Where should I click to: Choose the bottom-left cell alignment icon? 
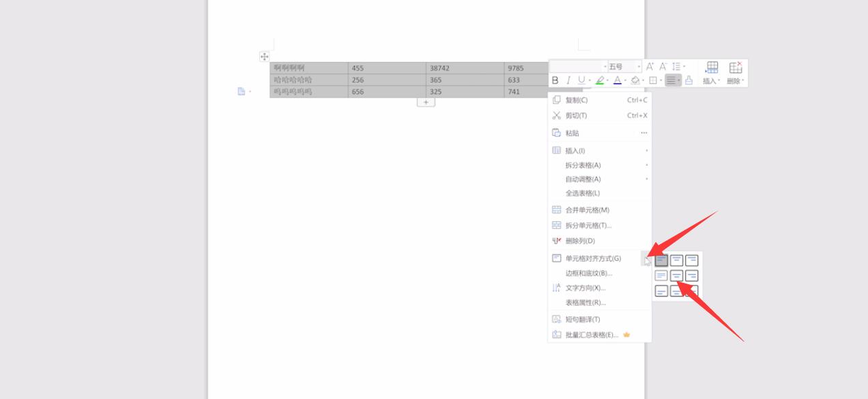[661, 292]
